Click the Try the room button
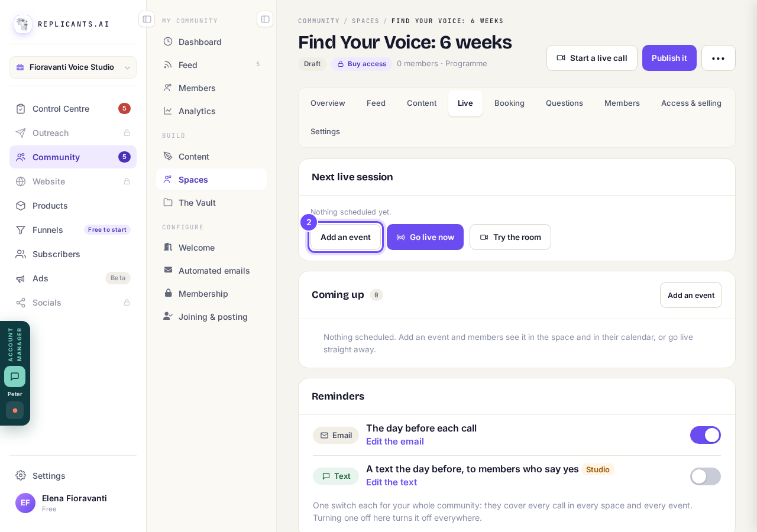 (x=510, y=237)
